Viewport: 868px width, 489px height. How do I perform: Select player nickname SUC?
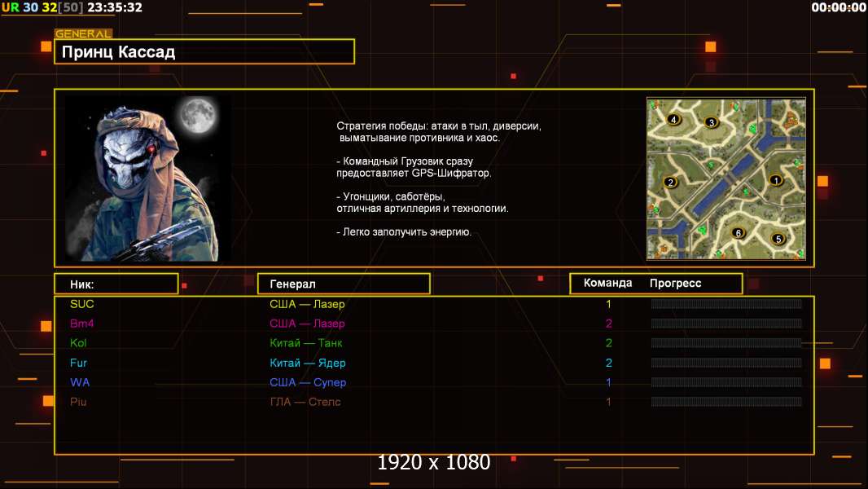(82, 303)
